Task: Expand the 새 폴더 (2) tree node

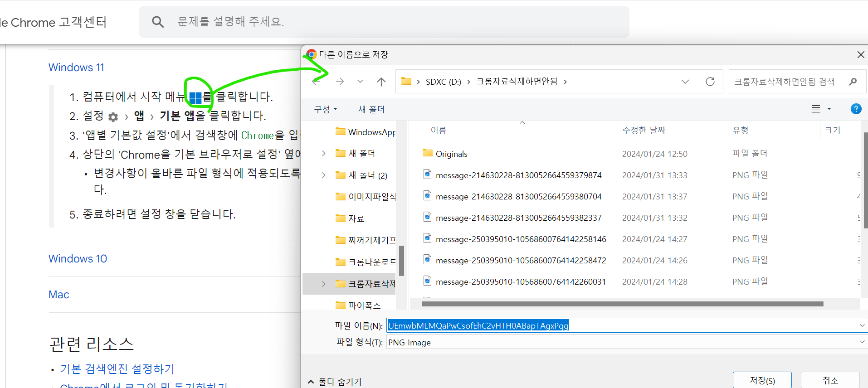Action: coord(323,175)
